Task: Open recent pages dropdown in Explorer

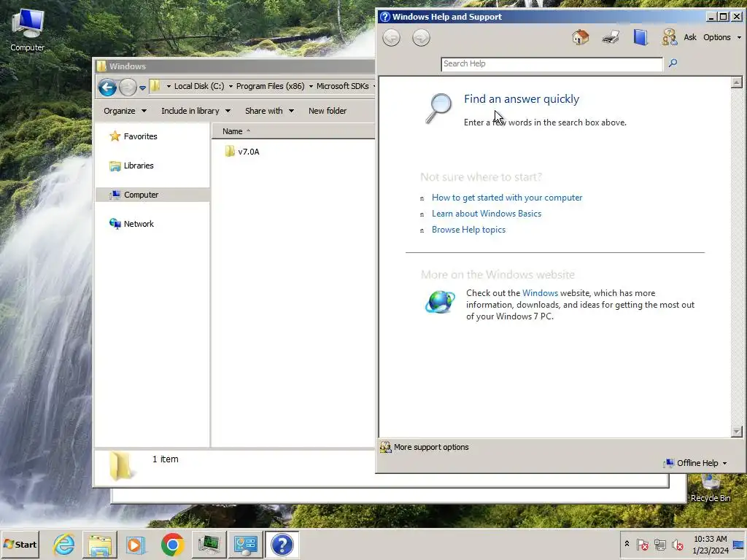Action: click(142, 87)
